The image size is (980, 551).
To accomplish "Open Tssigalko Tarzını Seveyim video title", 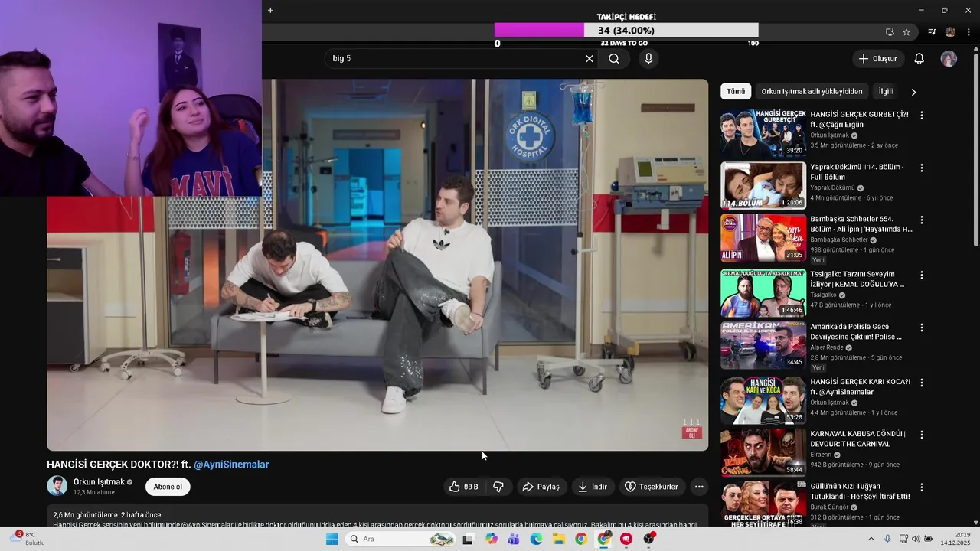I will (857, 279).
